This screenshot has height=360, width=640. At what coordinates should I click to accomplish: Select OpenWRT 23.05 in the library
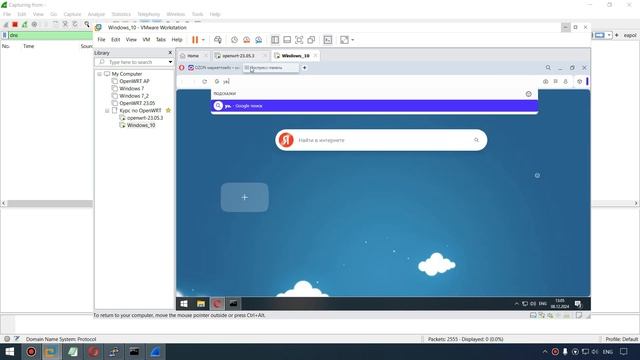[x=137, y=103]
